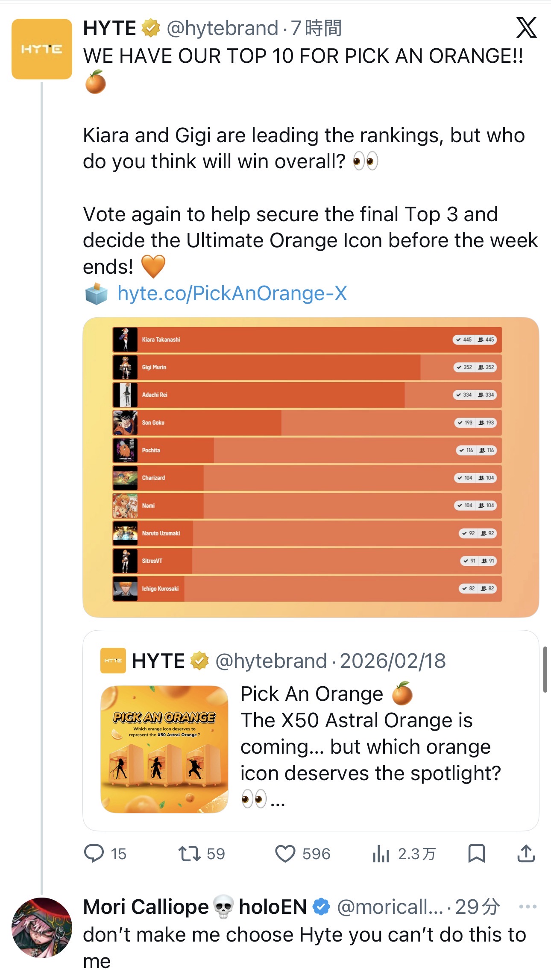Open the Pick An Orange ranking chart image
The image size is (551, 980).
(x=311, y=467)
